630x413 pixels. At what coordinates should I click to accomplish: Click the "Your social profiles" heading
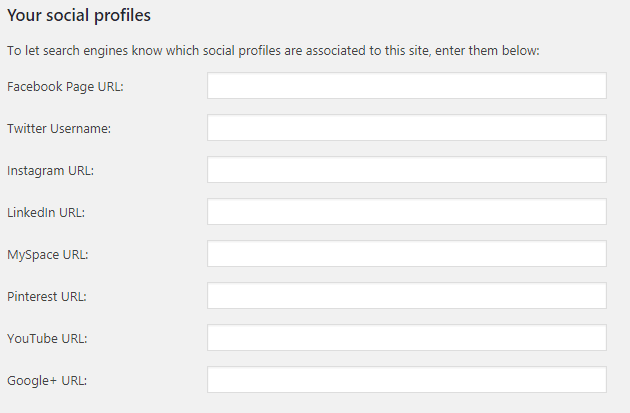pyautogui.click(x=79, y=17)
